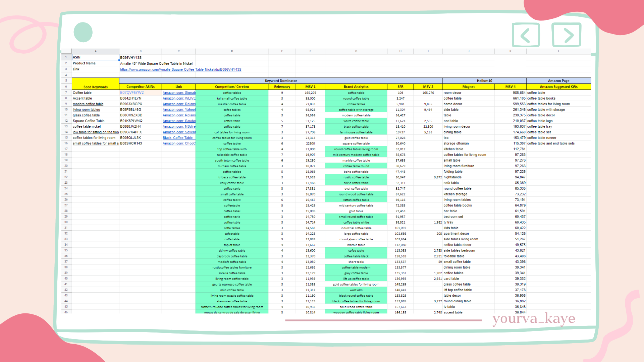
Task: Click the 'Magnet' column header
Action: click(x=468, y=87)
